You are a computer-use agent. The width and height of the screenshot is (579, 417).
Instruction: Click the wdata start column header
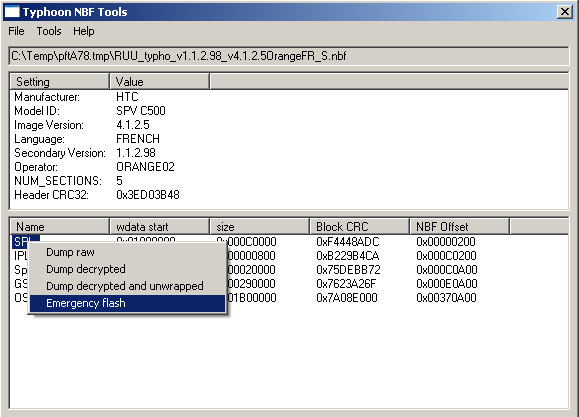[160, 226]
